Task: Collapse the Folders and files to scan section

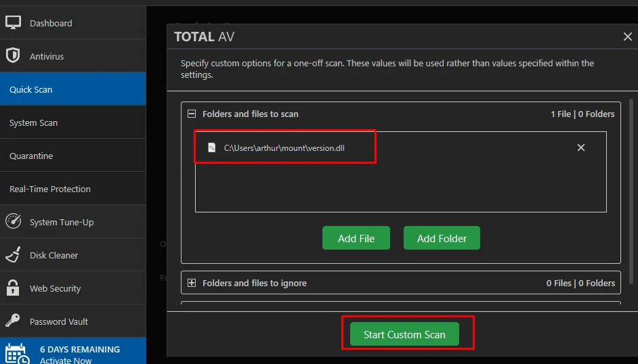Action: pyautogui.click(x=192, y=114)
